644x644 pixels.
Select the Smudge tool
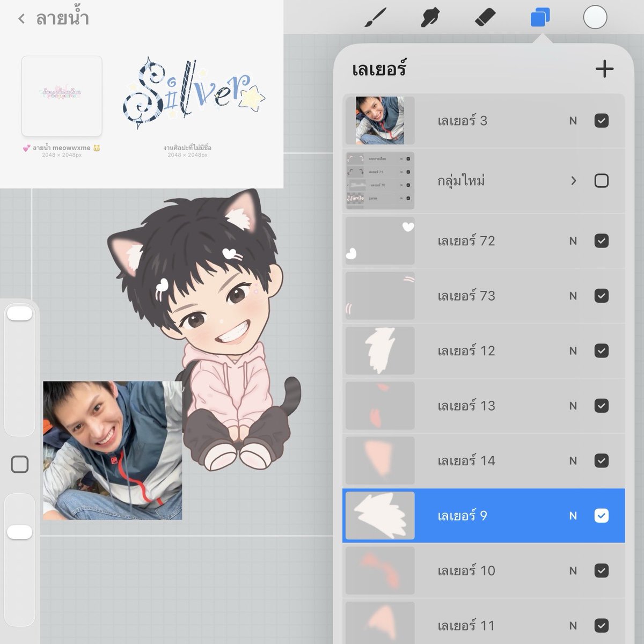tap(431, 18)
